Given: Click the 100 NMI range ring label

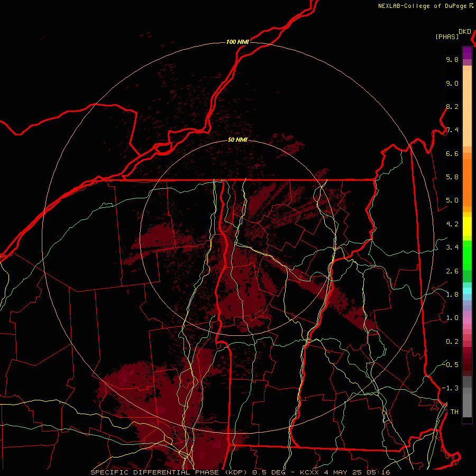Looking at the screenshot, I should coord(237,42).
